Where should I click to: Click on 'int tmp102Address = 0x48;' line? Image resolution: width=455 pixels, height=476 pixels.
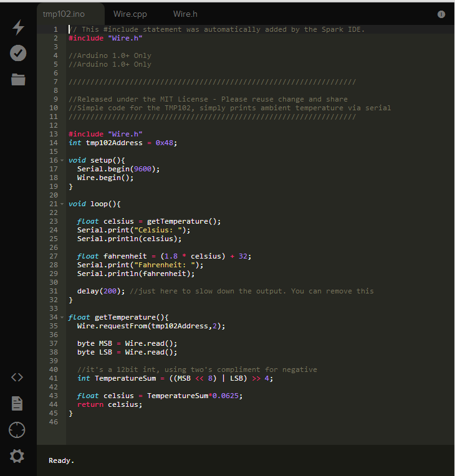pos(123,143)
